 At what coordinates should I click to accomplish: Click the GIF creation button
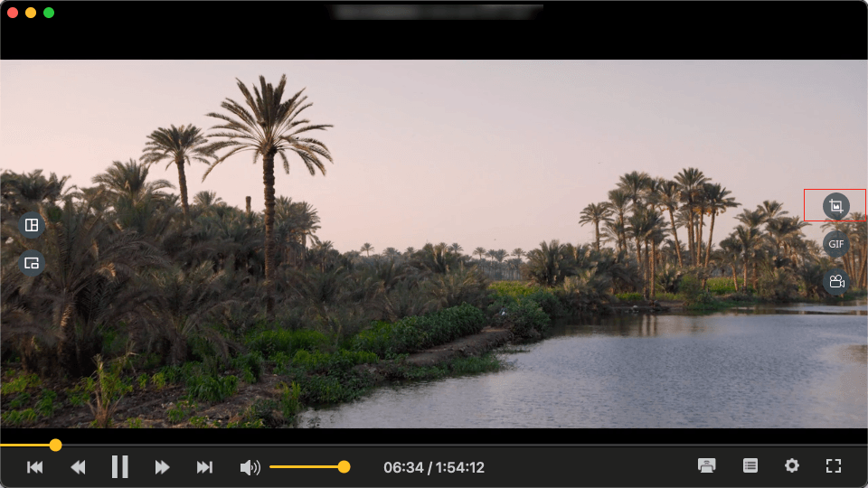tap(835, 244)
